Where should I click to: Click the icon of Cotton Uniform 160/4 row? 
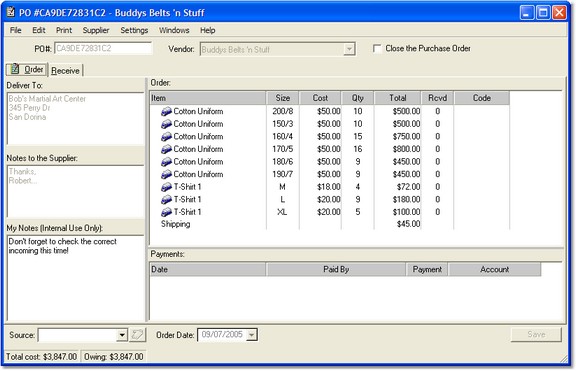[x=166, y=137]
